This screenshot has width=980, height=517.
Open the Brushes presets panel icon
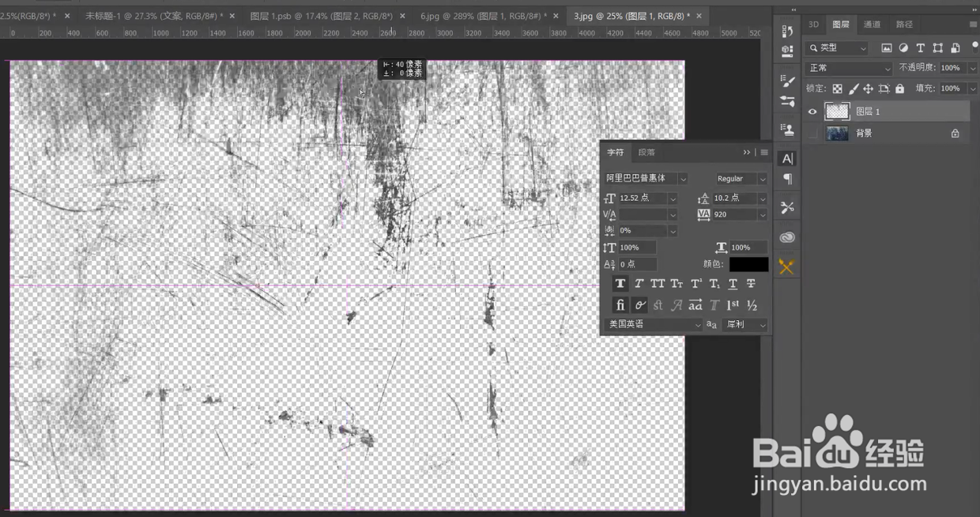tap(786, 101)
